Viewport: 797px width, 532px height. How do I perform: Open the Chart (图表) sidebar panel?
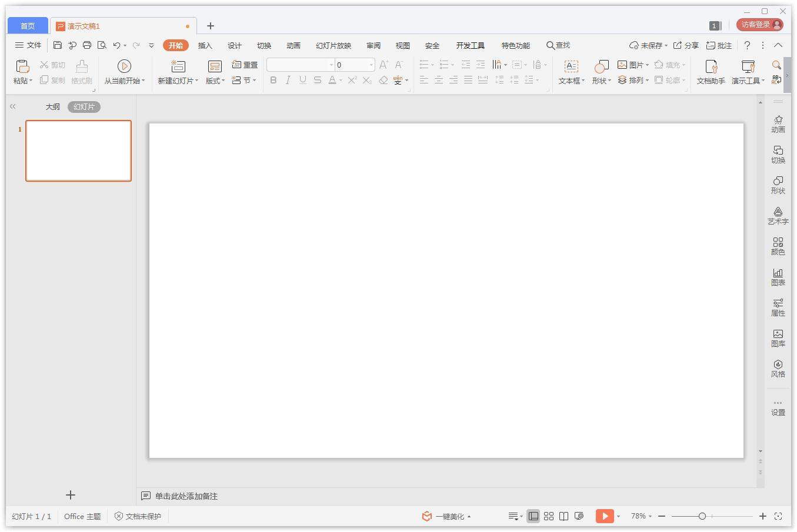[x=778, y=276]
